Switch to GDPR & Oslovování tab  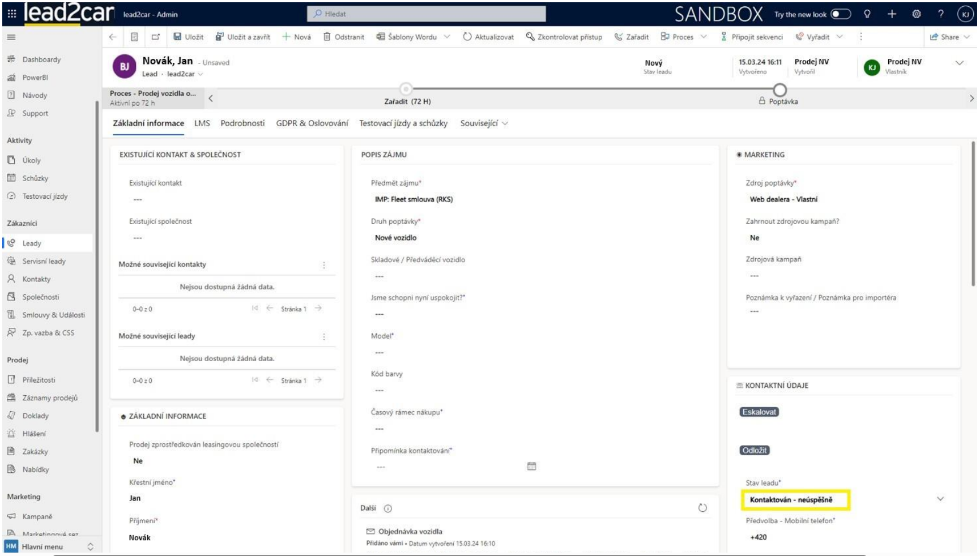point(312,123)
